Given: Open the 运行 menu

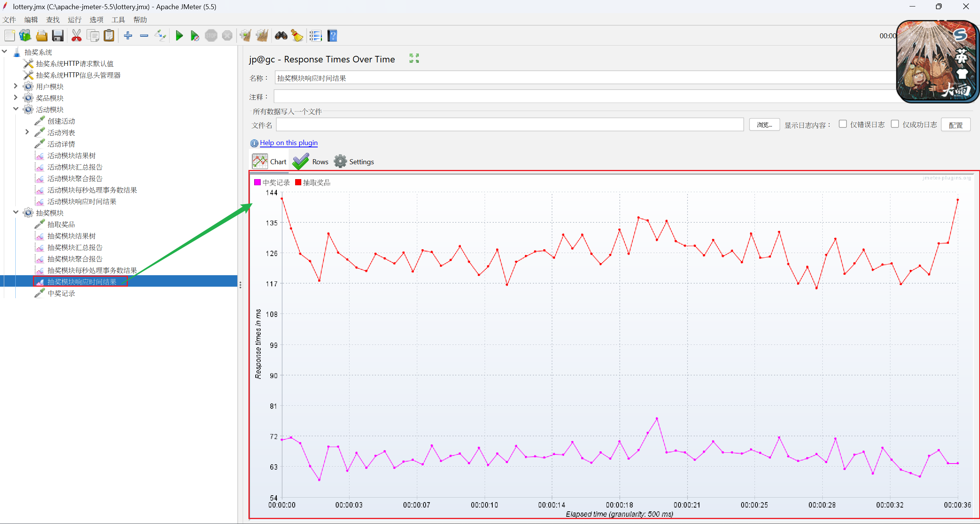Looking at the screenshot, I should pyautogui.click(x=74, y=20).
